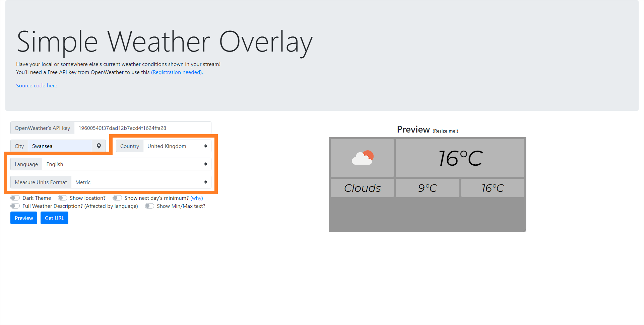
Task: Turn on Show next day's minimum
Action: click(x=117, y=198)
